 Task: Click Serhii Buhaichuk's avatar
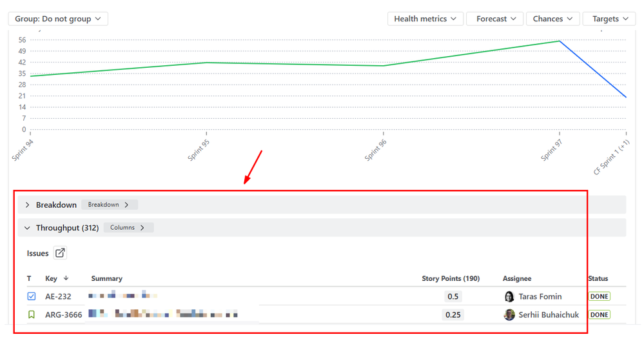(x=509, y=315)
